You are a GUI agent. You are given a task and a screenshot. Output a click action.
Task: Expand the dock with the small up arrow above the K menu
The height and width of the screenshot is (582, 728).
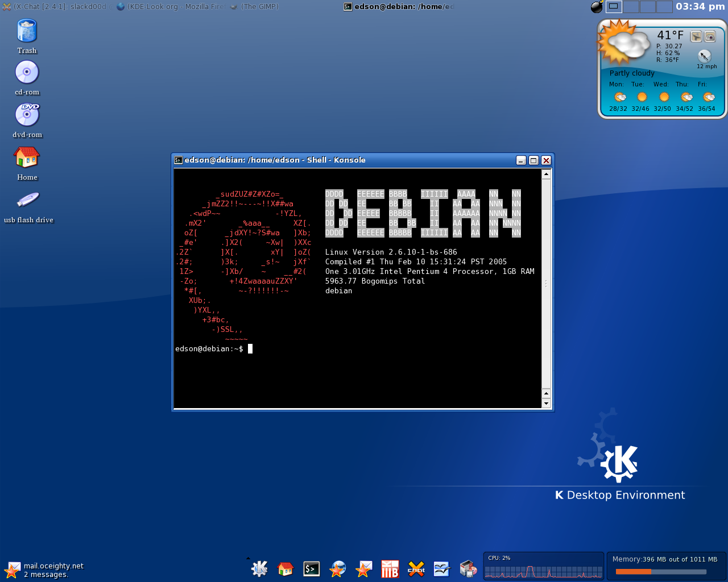248,558
